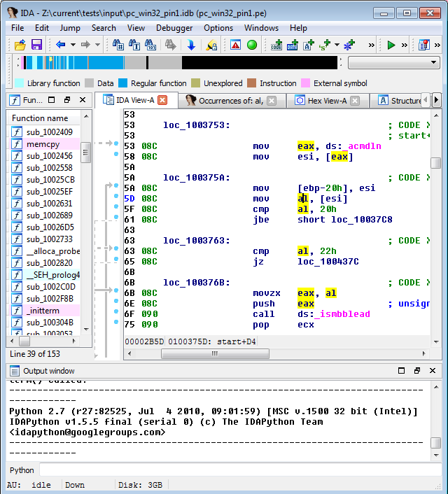Jump forward with the gray right arrow
The image size is (448, 494).
85,45
